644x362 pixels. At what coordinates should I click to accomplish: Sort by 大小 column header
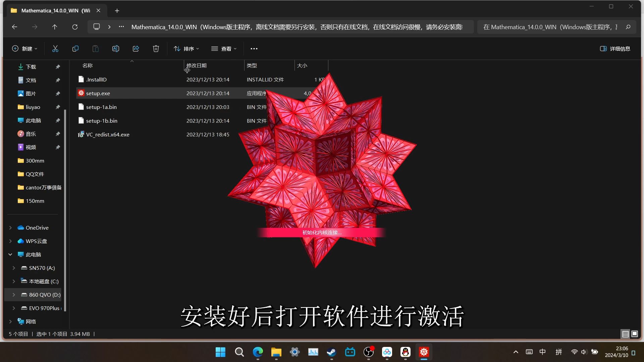click(x=302, y=65)
